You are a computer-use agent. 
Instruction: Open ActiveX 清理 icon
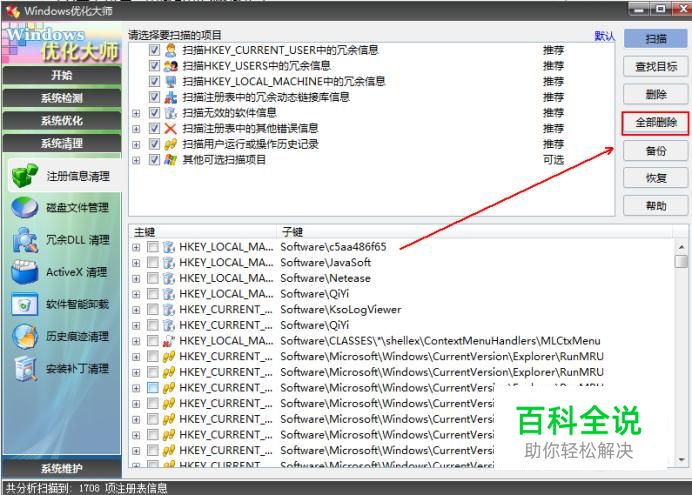25,272
